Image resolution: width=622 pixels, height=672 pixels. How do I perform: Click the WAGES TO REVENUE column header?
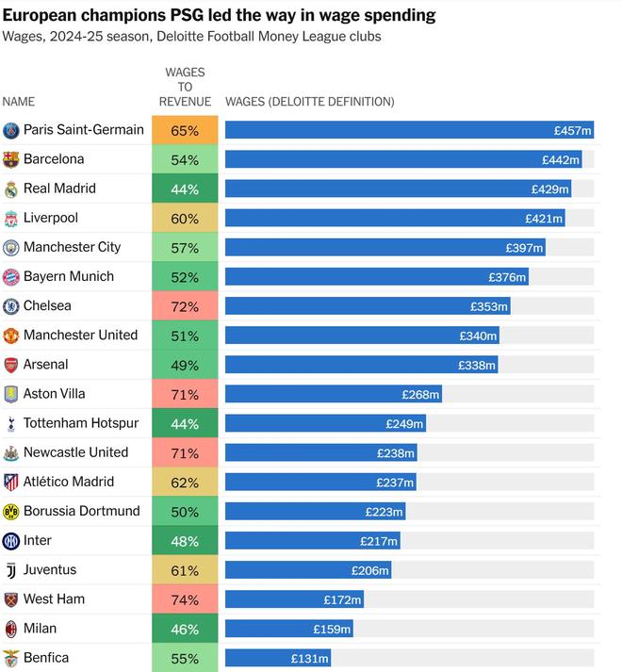(x=185, y=87)
